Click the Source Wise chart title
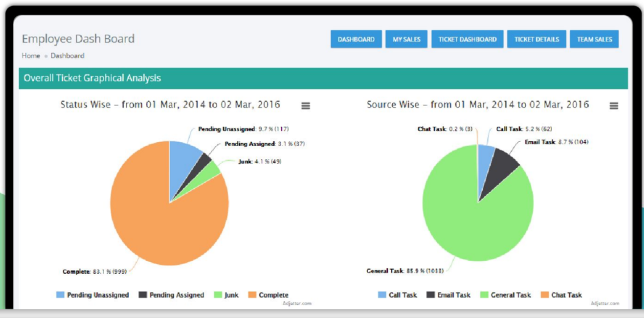Image resolution: width=644 pixels, height=318 pixels. (x=478, y=105)
